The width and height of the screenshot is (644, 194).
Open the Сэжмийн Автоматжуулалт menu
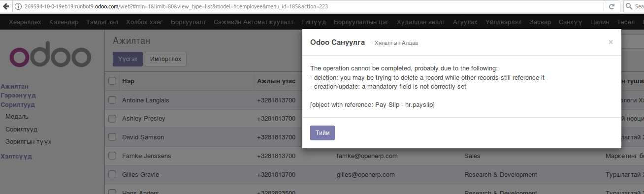pyautogui.click(x=254, y=22)
